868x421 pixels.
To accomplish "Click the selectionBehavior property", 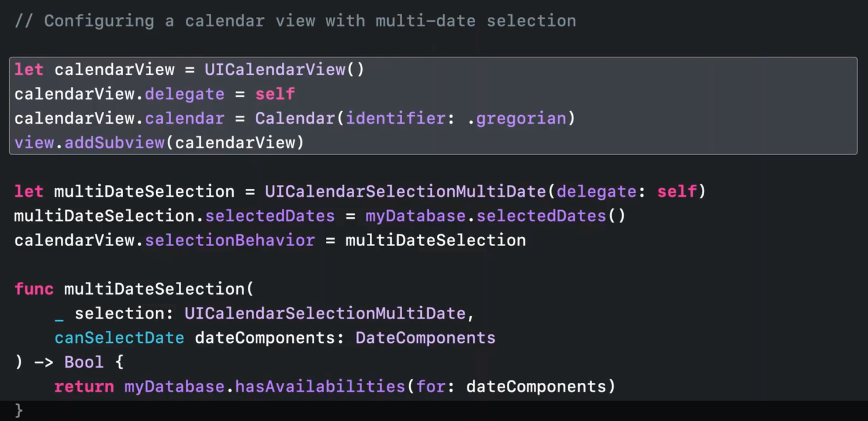I will tap(230, 240).
